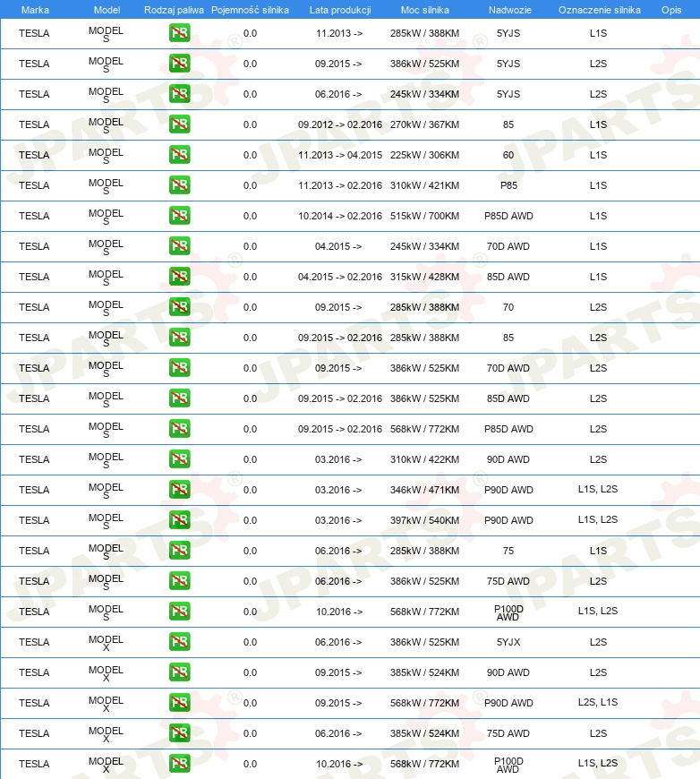The width and height of the screenshot is (700, 779).
Task: Click the L1S cell in the 515kW / 700KM row
Action: click(598, 216)
